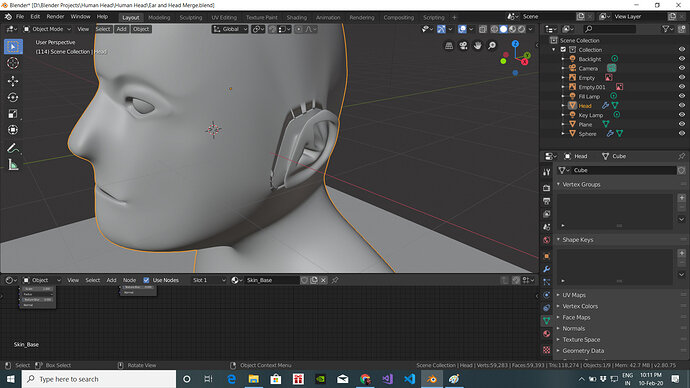Open the Tool properties tab
Viewport: 690px width, 388px height.
(x=547, y=172)
